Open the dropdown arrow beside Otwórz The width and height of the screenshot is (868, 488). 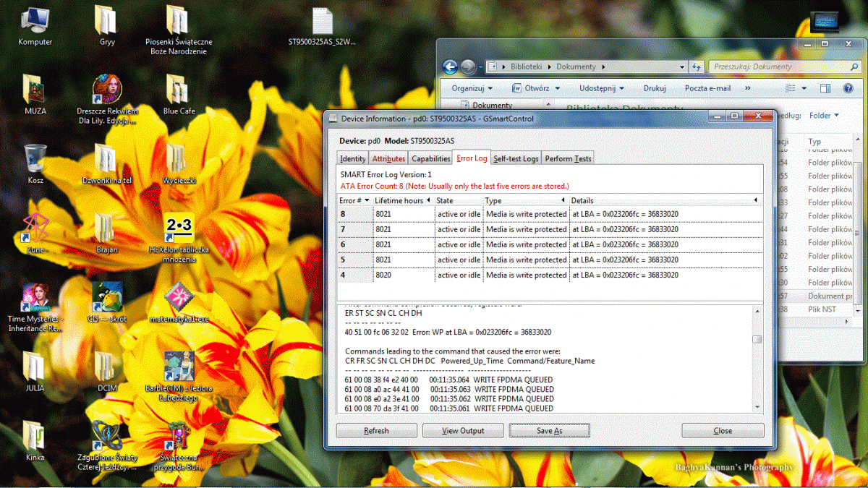coord(558,88)
